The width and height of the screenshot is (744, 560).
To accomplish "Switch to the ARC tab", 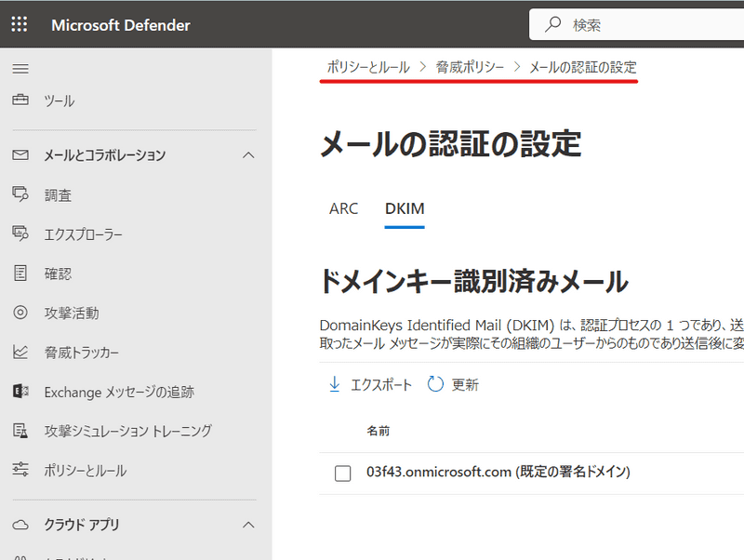I will (343, 208).
